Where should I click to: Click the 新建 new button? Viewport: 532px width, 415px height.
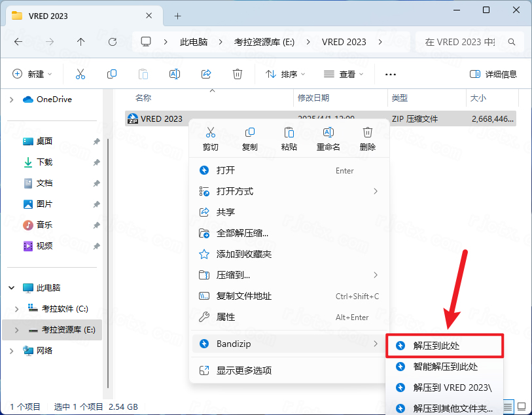[x=32, y=75]
